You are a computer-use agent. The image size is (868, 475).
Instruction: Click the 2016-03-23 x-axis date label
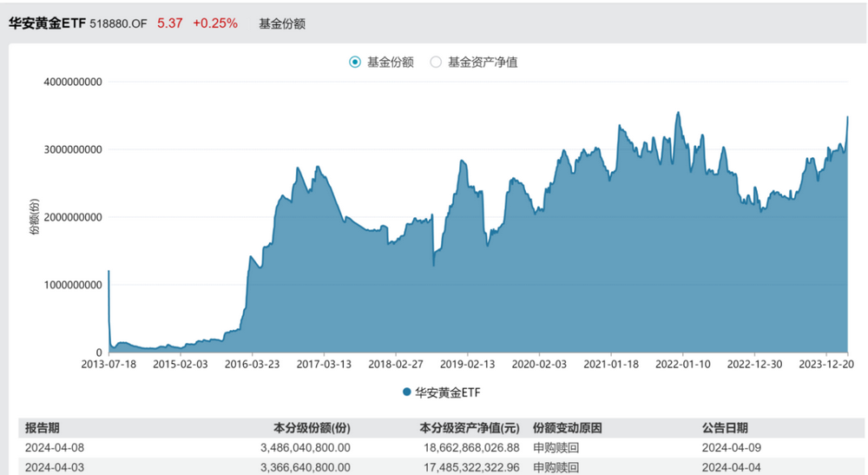pos(252,364)
